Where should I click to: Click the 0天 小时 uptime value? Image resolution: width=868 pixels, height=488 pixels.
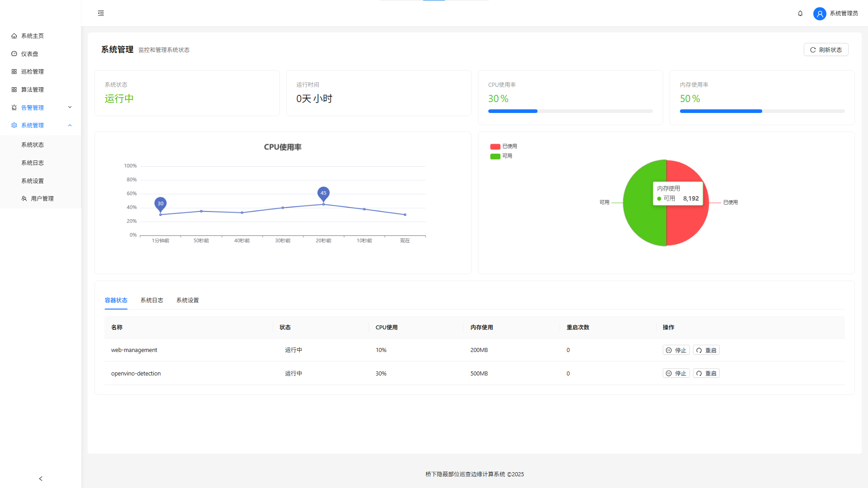click(x=315, y=99)
